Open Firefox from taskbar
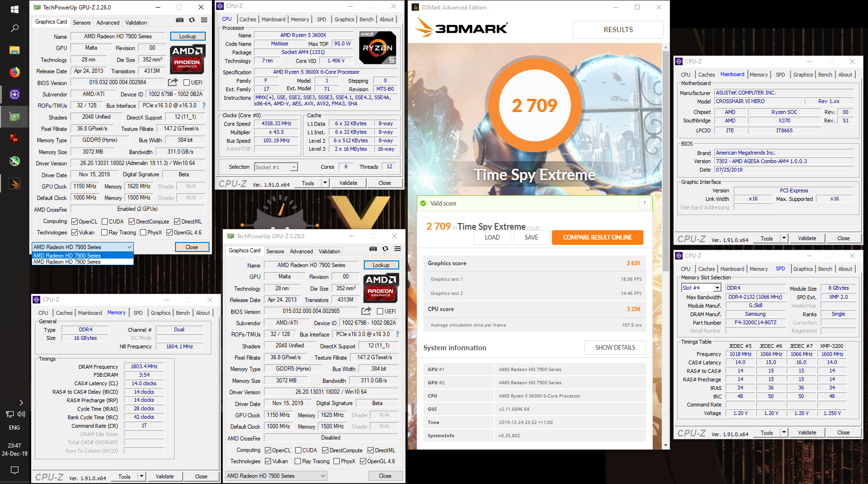This screenshot has width=868, height=484. [14, 72]
